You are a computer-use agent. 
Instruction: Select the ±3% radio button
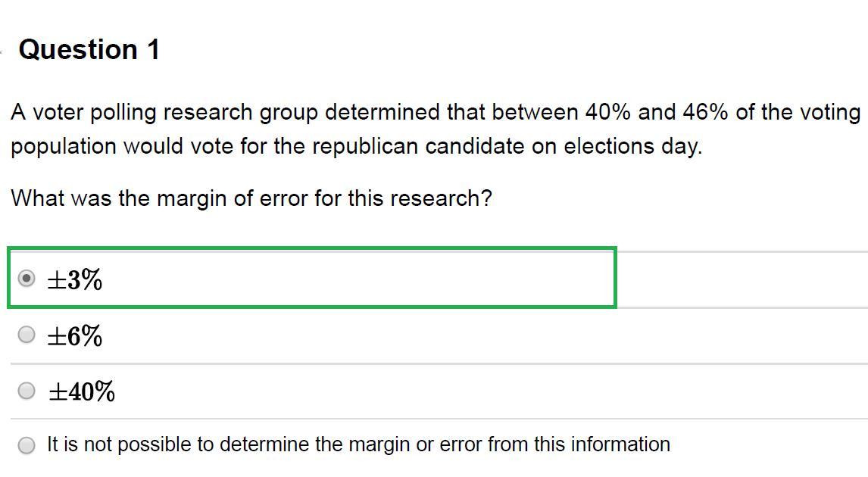point(27,279)
